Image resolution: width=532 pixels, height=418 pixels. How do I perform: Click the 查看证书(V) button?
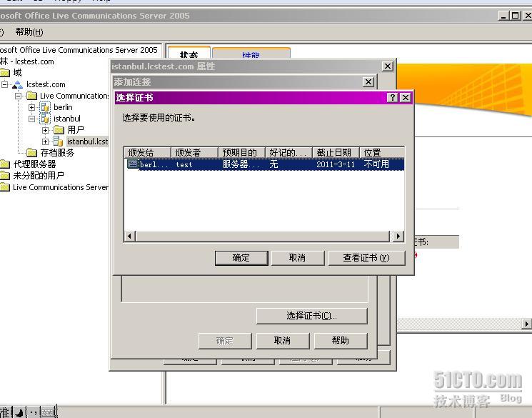click(x=366, y=258)
